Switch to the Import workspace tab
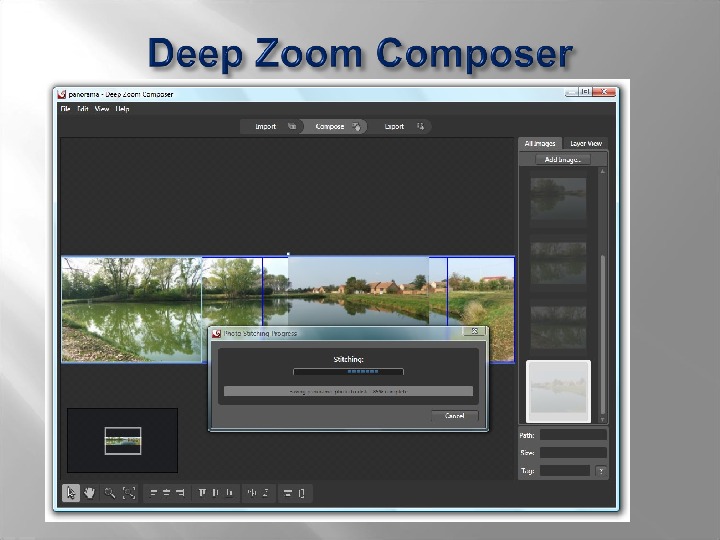Image resolution: width=720 pixels, height=540 pixels. (272, 126)
